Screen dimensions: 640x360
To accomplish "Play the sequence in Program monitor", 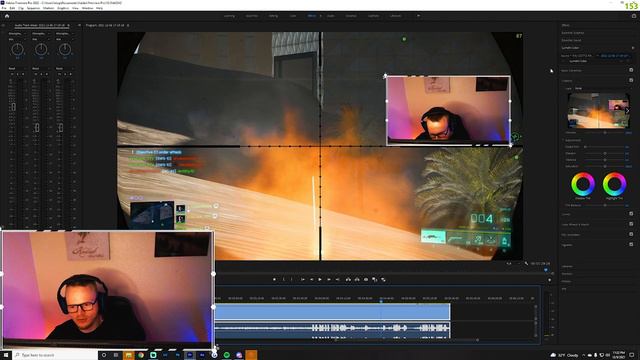I will [320, 280].
